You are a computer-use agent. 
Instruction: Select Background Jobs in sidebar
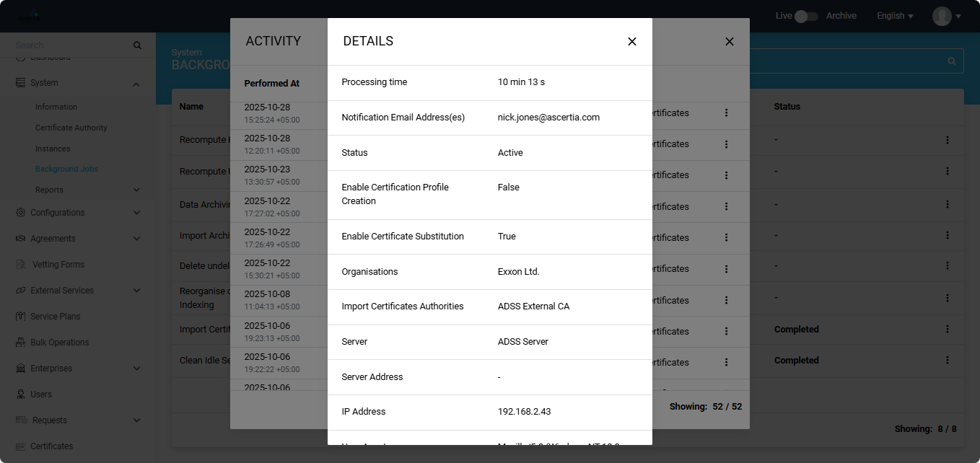tap(66, 169)
